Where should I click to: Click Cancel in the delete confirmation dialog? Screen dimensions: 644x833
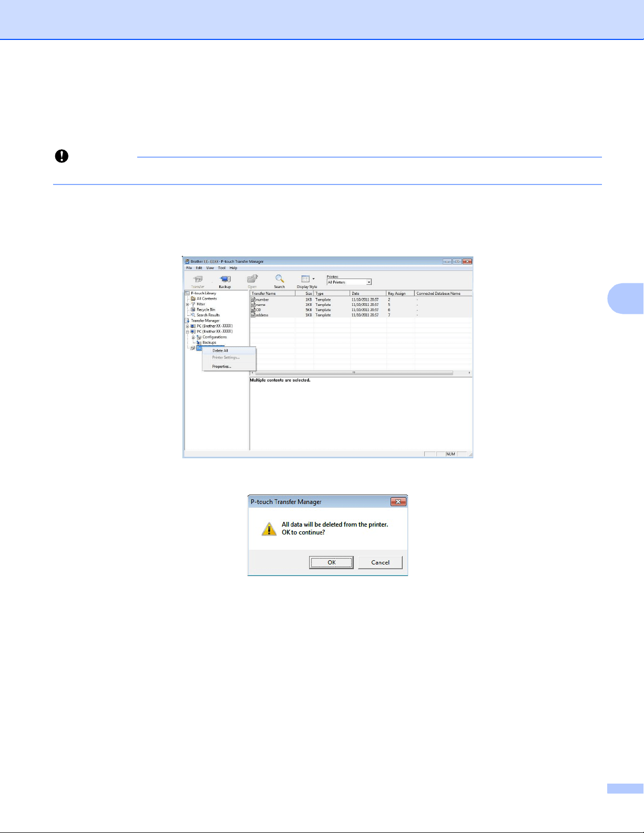pyautogui.click(x=380, y=562)
